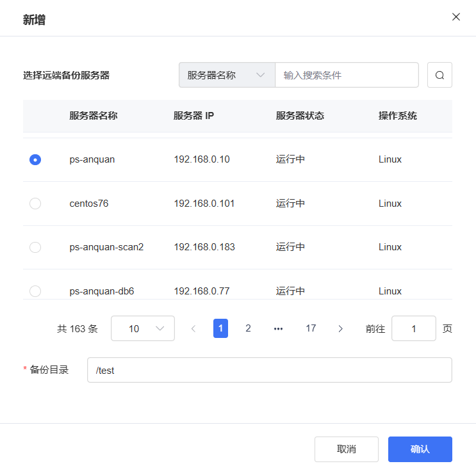Click IP address 192.168.0.10

click(x=202, y=159)
